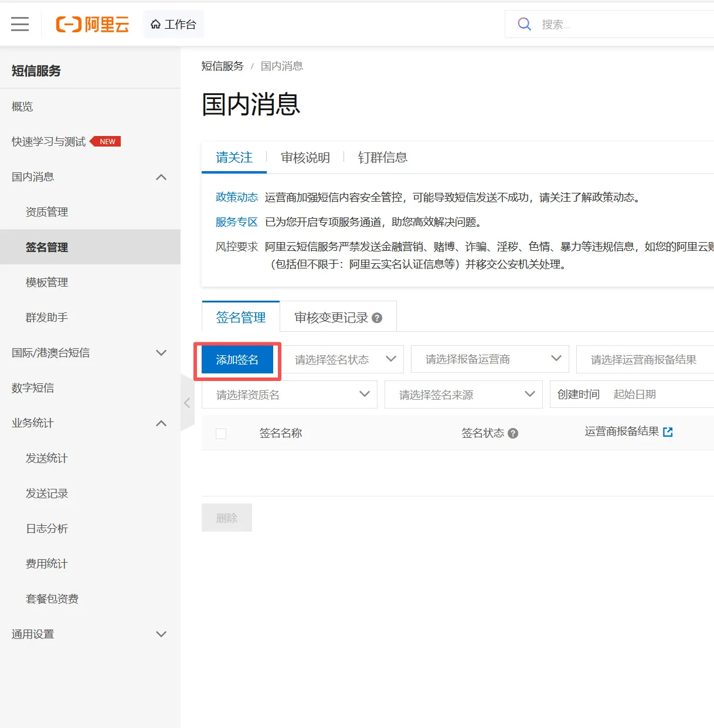Open the 政策动态 link

point(237,198)
